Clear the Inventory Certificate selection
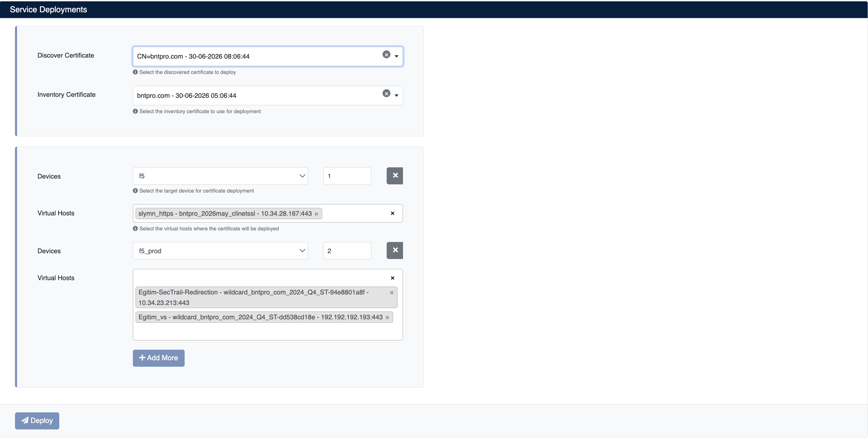The width and height of the screenshot is (868, 441). coord(386,93)
